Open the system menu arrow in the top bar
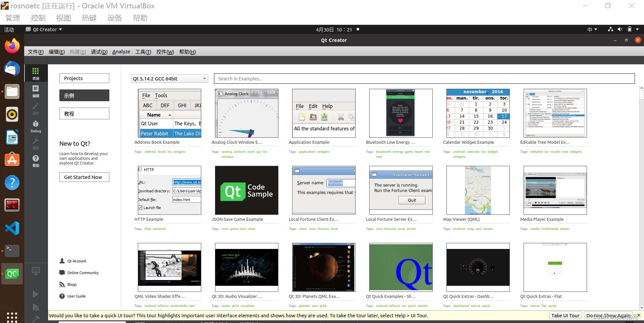 (x=637, y=29)
